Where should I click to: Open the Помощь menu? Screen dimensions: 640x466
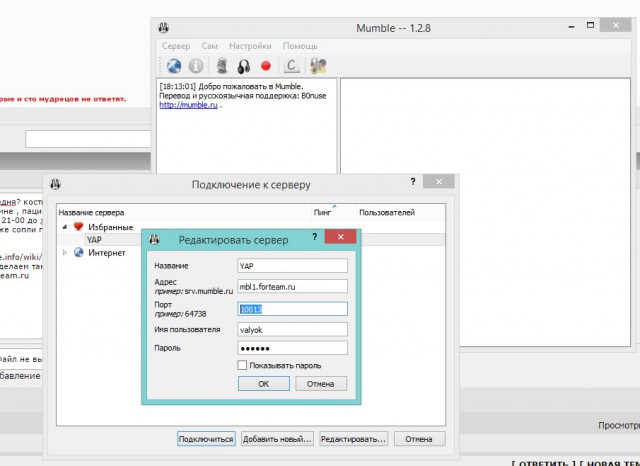pos(300,46)
